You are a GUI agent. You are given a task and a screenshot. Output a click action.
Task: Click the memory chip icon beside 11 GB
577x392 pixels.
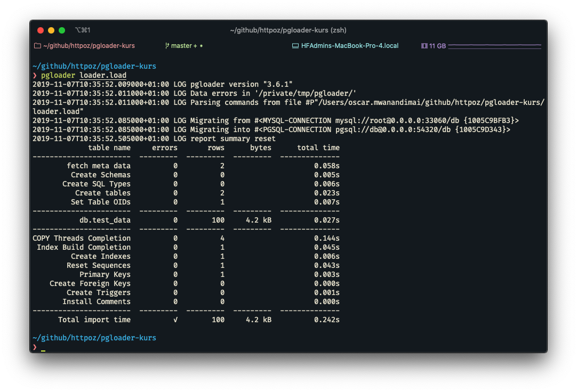coord(424,46)
